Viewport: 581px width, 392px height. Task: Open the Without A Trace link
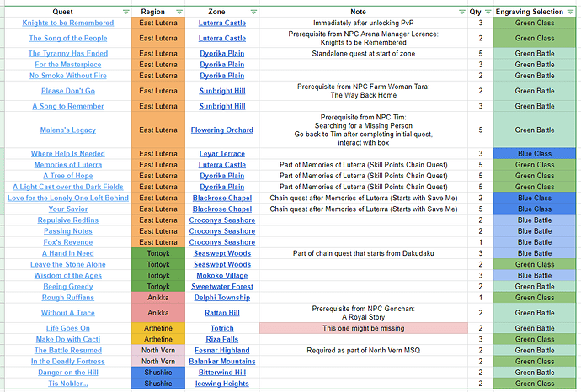click(x=68, y=313)
